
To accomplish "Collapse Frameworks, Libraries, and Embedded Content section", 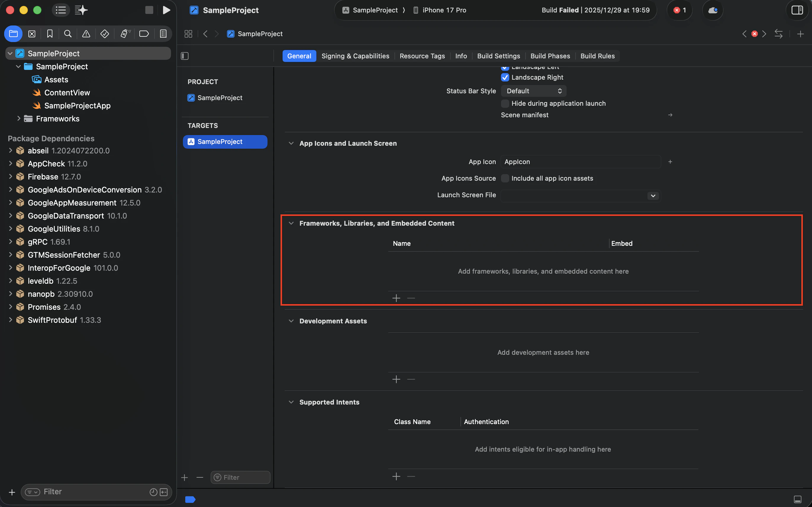I will pyautogui.click(x=291, y=223).
